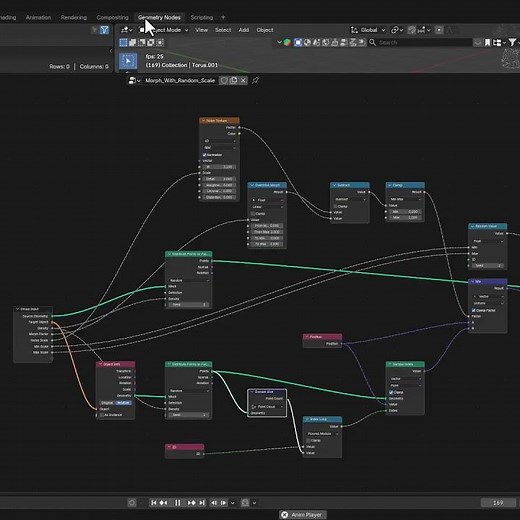Toggle snapping magnet icon
This screenshot has height=520, width=520.
[x=412, y=30]
